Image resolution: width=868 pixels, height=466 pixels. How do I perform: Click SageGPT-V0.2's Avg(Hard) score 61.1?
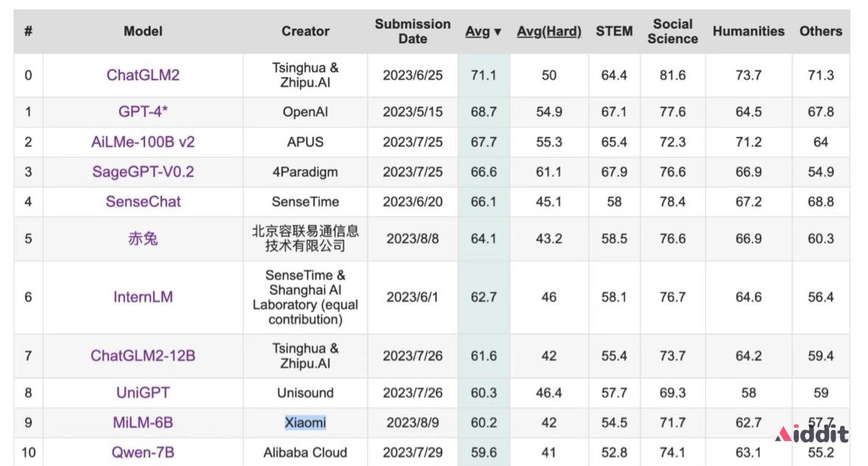point(548,172)
